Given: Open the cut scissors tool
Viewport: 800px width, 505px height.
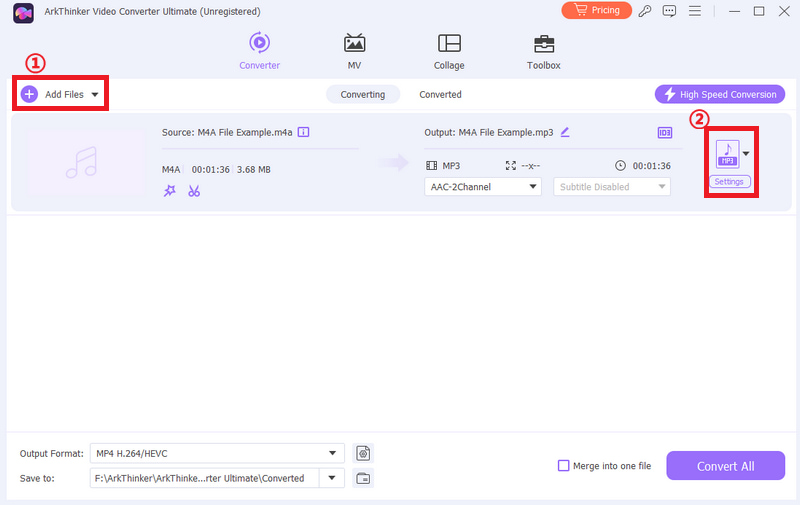Looking at the screenshot, I should pos(194,191).
